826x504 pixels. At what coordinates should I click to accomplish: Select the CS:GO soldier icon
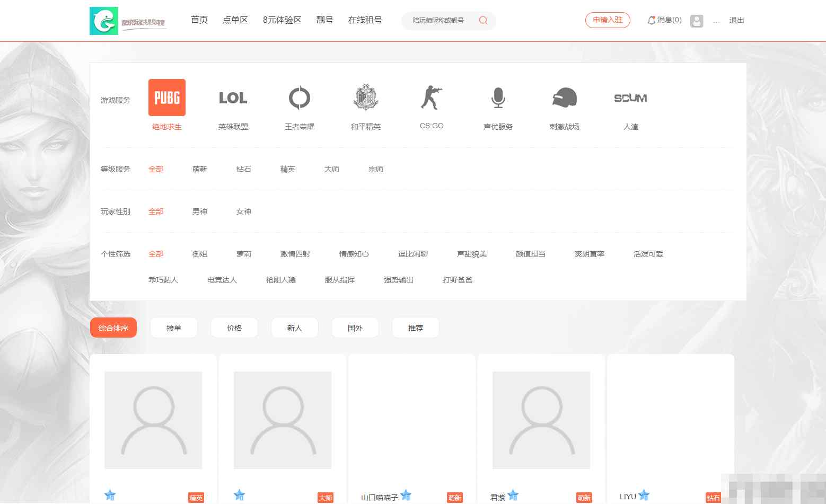point(432,98)
